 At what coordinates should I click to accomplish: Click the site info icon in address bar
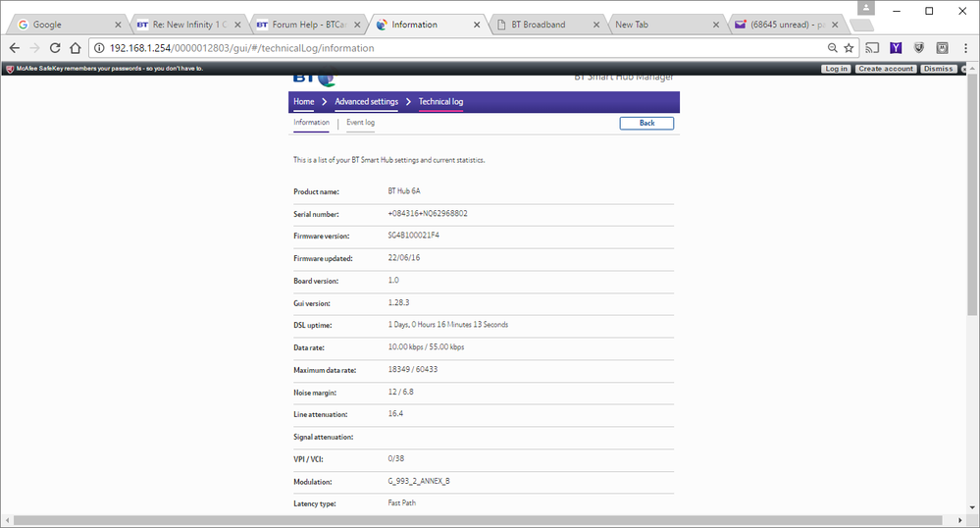99,48
